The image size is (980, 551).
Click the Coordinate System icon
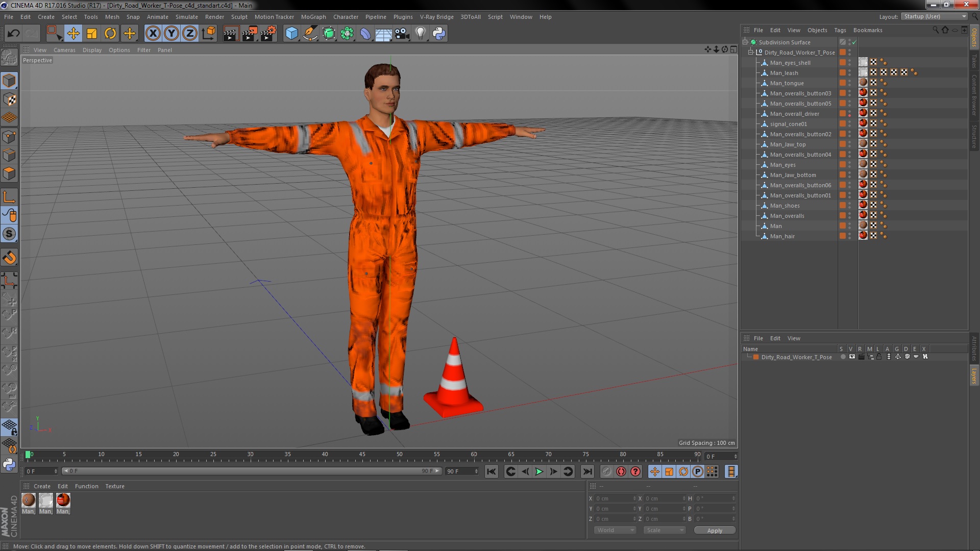209,34
